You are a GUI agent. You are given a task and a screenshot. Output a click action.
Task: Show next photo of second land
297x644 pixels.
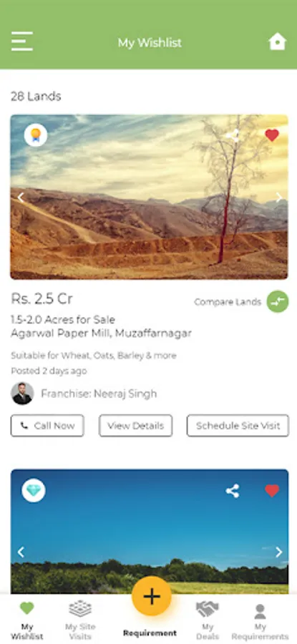tap(279, 552)
